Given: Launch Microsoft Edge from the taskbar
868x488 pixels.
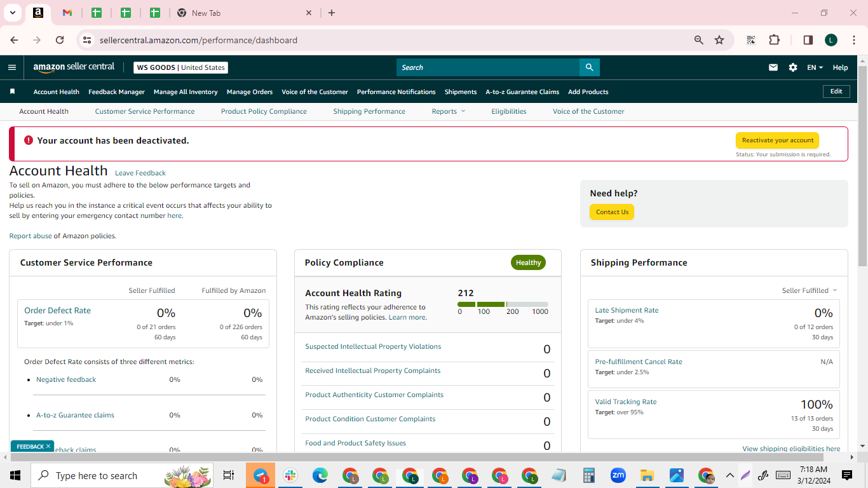Looking at the screenshot, I should click(x=320, y=475).
